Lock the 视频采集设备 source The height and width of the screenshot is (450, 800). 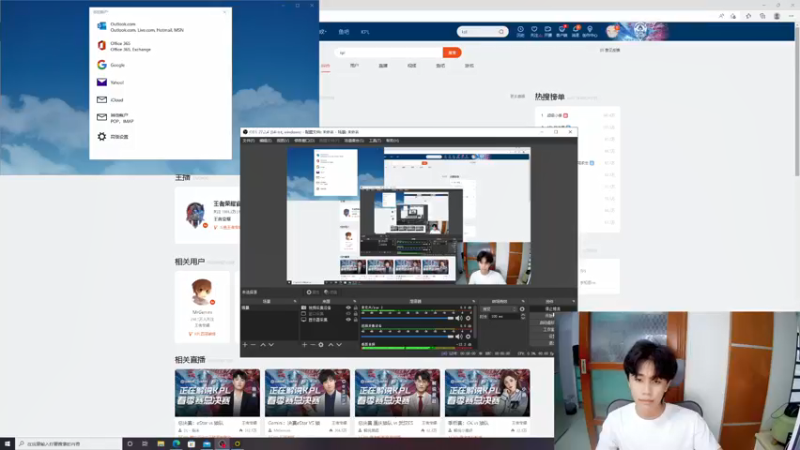(356, 308)
